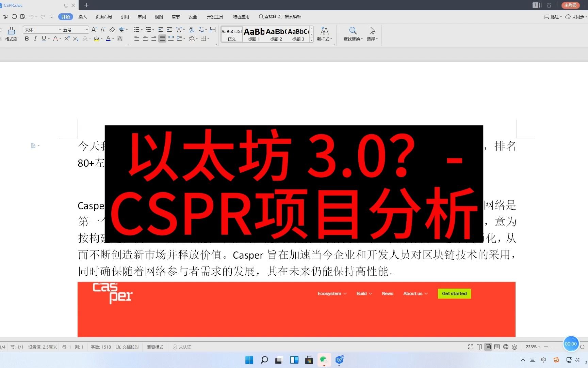588x368 pixels.
Task: Click the shading fill bucket icon
Action: point(192,39)
